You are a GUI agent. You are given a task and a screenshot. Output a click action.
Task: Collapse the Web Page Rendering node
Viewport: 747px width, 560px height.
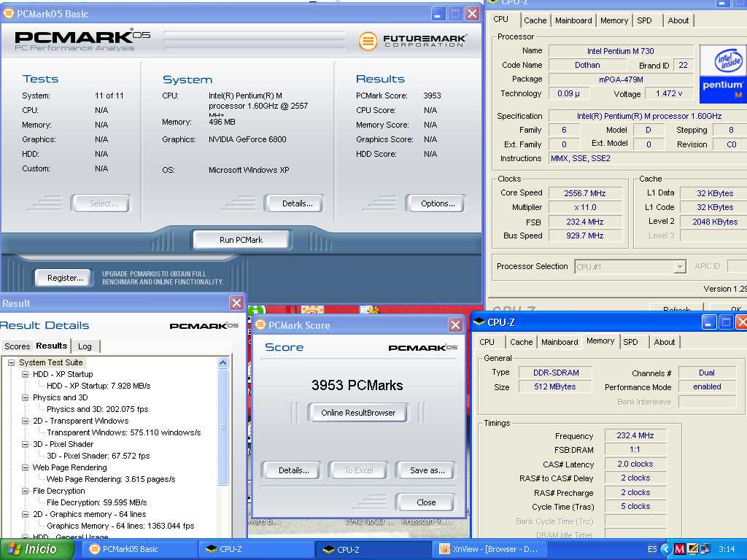click(26, 467)
